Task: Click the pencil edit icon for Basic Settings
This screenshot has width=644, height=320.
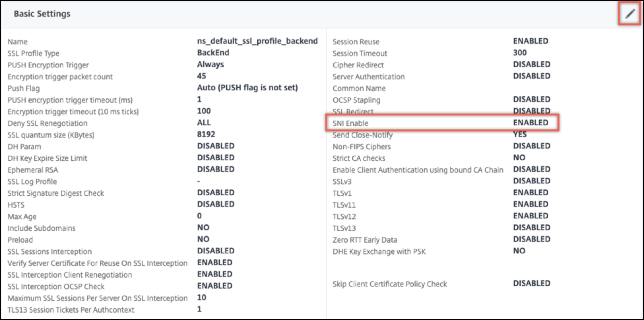Action: [630, 14]
